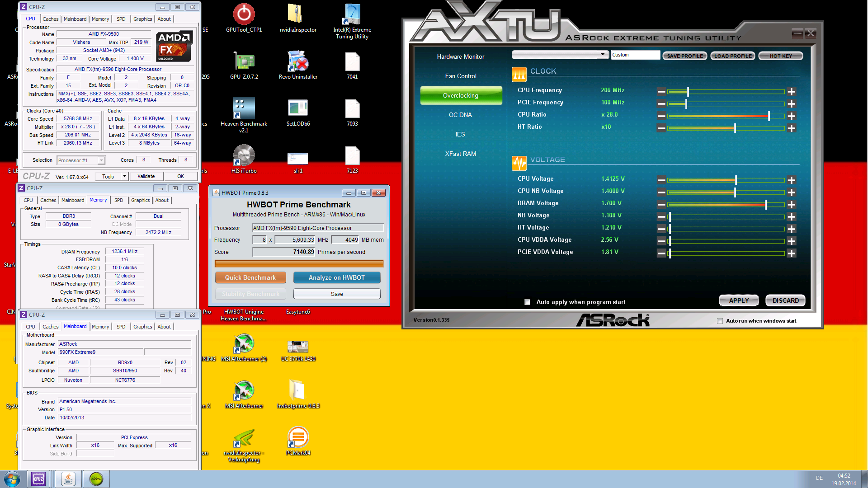Launch HIS iTurbo shortcut
Screen dimensions: 868x488
point(244,159)
